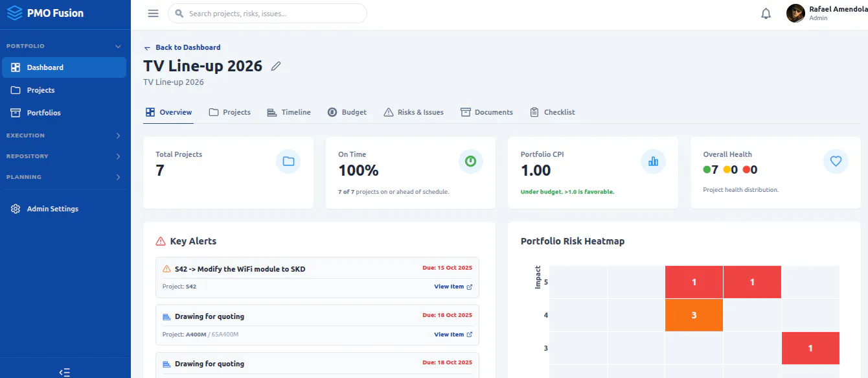Click the red Key Alerts warning triangle icon
This screenshot has height=378, width=868.
(161, 241)
